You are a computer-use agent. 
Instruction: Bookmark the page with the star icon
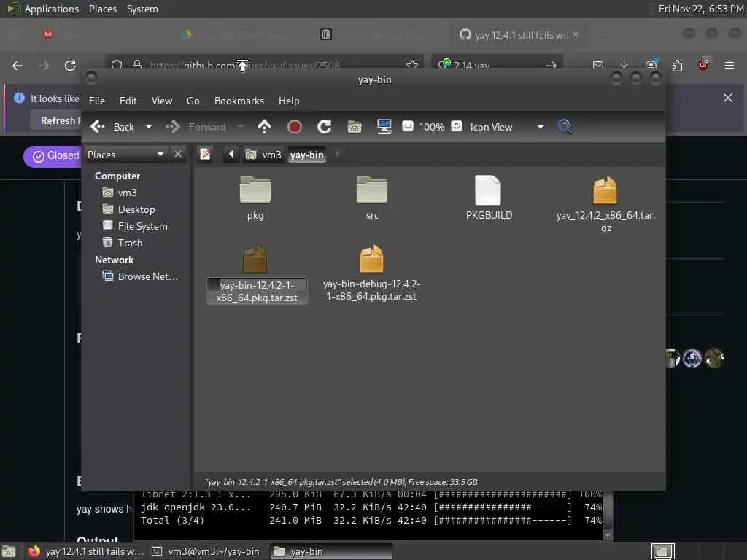[x=412, y=65]
